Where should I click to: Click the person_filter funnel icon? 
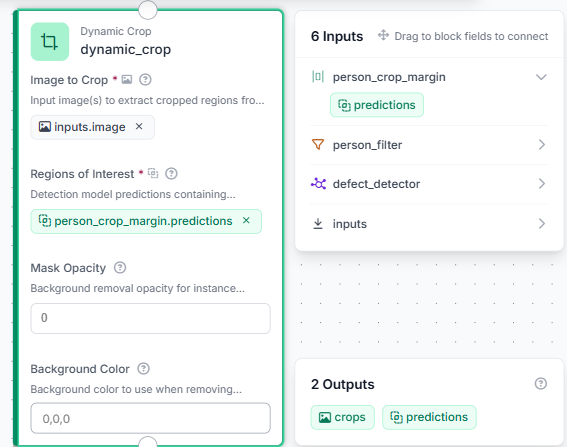(318, 145)
